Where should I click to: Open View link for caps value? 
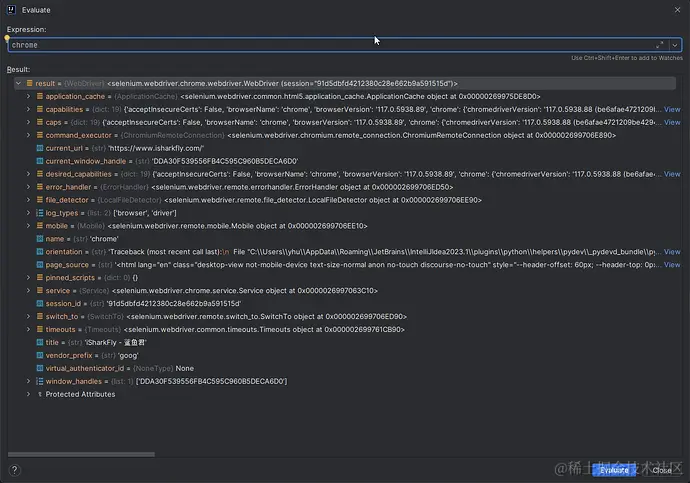pos(672,122)
